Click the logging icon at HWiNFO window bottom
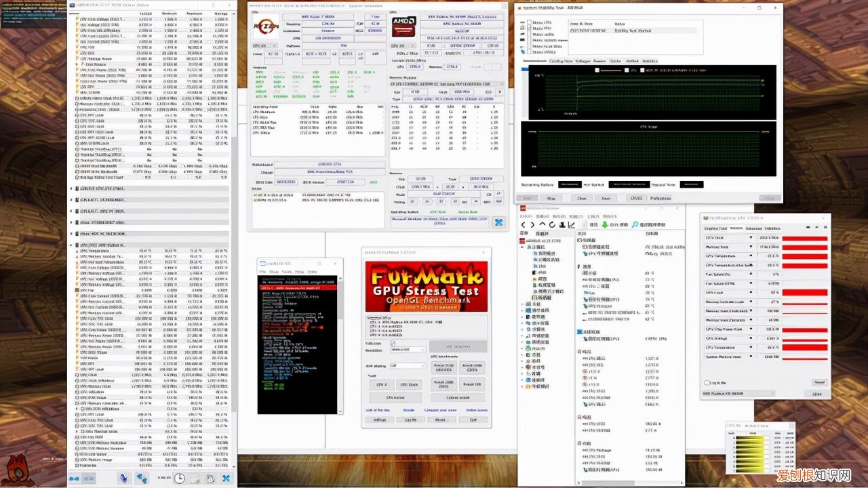Image resolution: width=868 pixels, height=488 pixels. pos(195,479)
